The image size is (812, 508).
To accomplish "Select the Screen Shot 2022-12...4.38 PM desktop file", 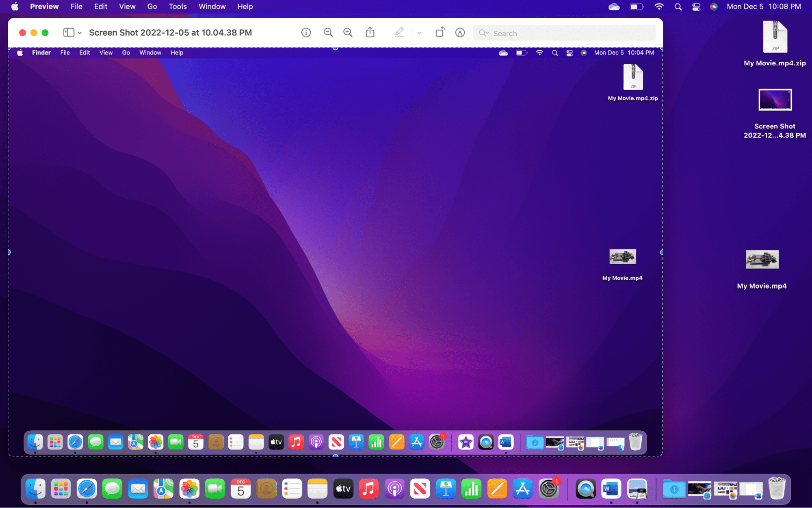I will 775,114.
